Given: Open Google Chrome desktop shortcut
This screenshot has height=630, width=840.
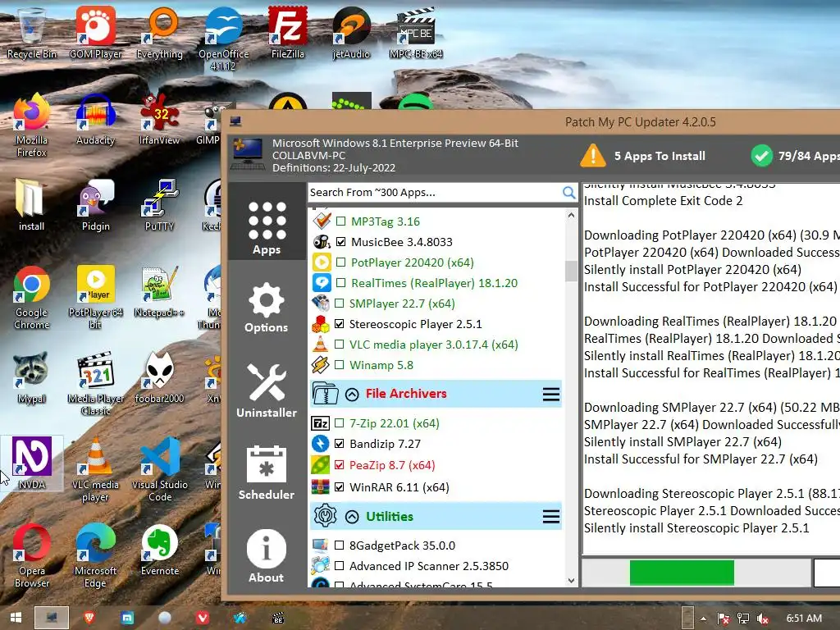Looking at the screenshot, I should coord(32,298).
